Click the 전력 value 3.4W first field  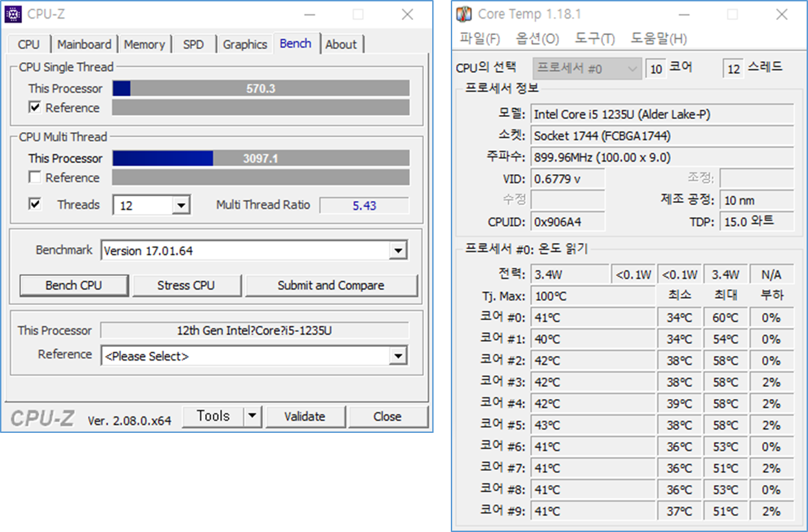[570, 275]
